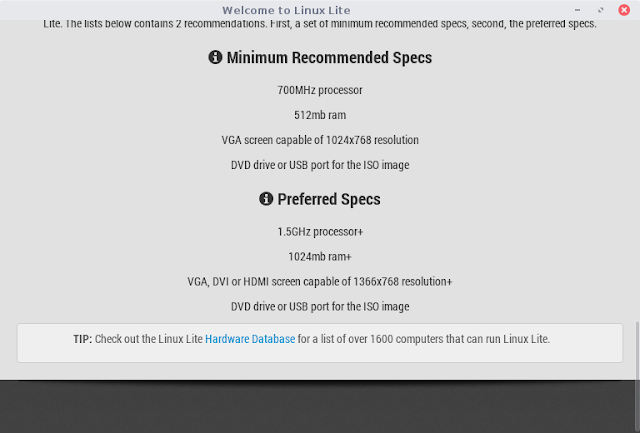Screen dimensions: 640x433
Task: Click the bold TIP: label
Action: pyautogui.click(x=82, y=339)
